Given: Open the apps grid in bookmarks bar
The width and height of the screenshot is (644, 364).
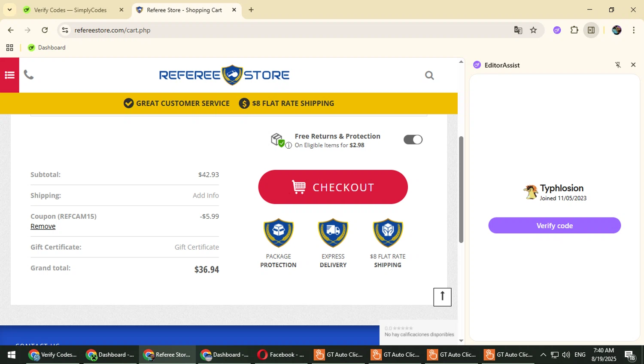Looking at the screenshot, I should (9, 48).
